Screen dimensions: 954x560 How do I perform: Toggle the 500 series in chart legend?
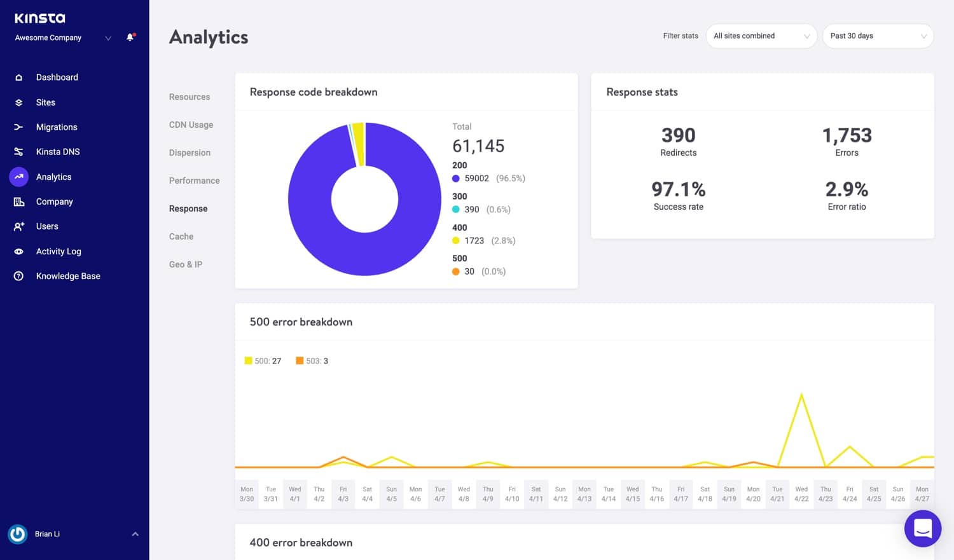pos(263,361)
